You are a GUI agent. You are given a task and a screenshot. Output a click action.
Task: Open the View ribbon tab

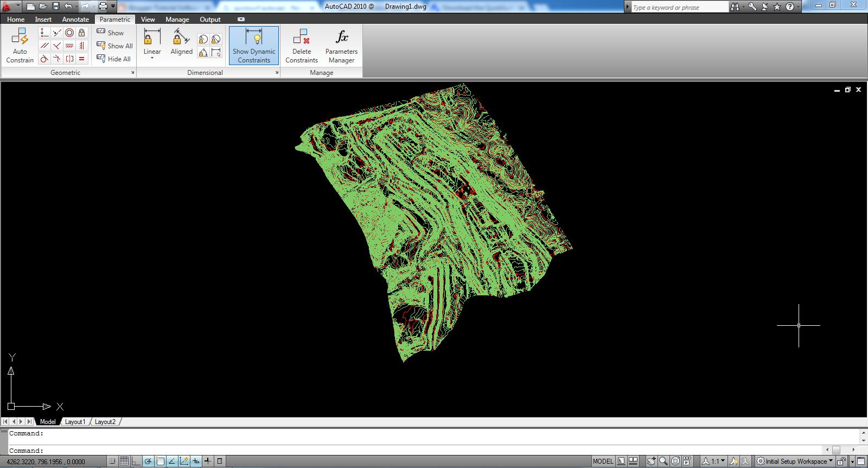pyautogui.click(x=148, y=20)
